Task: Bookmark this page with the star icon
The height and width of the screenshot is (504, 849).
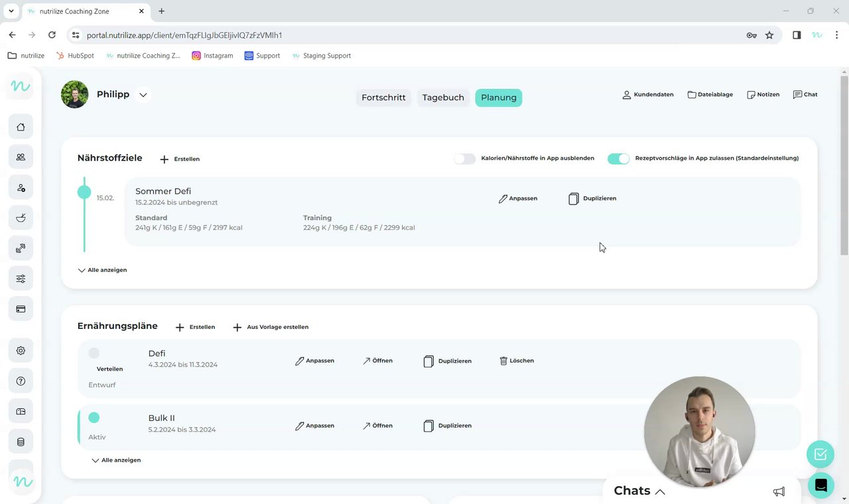Action: click(769, 35)
